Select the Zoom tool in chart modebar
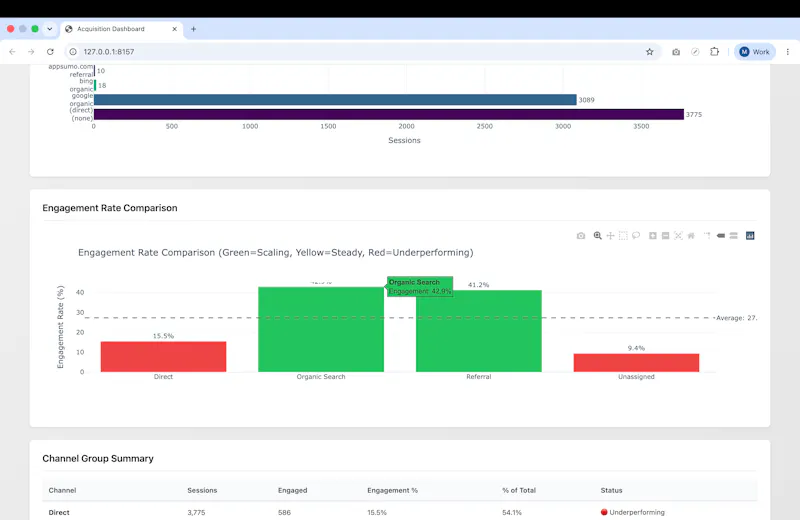This screenshot has width=800, height=520. (597, 236)
